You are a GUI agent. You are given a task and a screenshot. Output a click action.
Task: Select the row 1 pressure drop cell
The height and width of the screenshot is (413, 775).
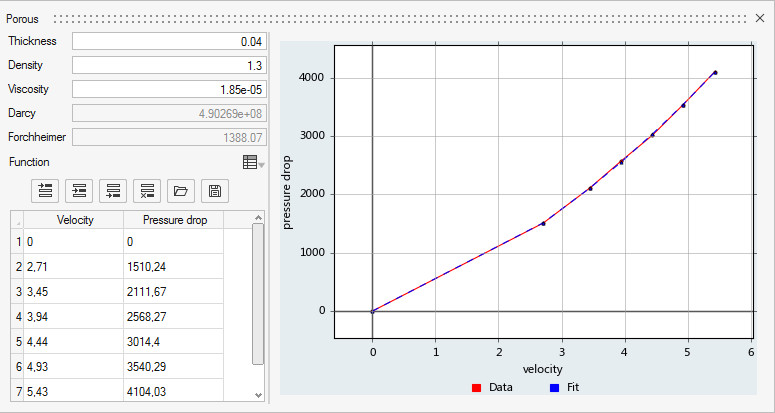point(173,242)
